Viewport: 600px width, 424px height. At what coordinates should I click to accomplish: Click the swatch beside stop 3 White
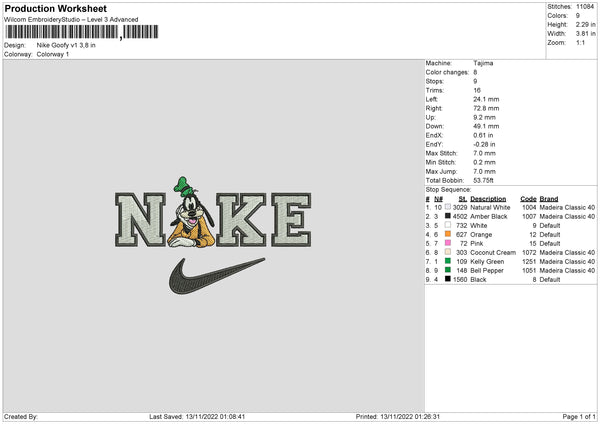pyautogui.click(x=448, y=225)
